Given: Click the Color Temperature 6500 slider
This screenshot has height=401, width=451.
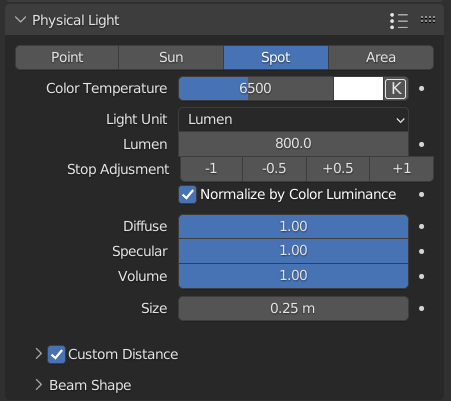Looking at the screenshot, I should (x=256, y=89).
